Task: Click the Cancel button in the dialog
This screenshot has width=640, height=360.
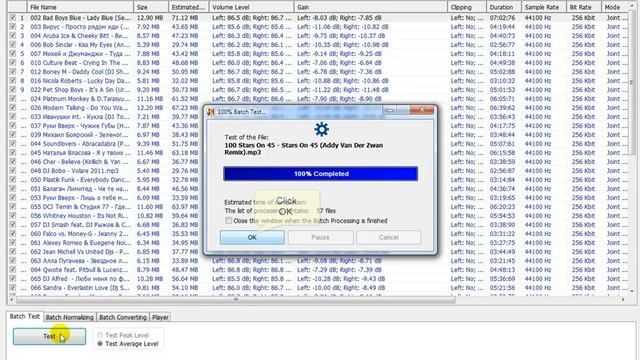Action: 388,237
